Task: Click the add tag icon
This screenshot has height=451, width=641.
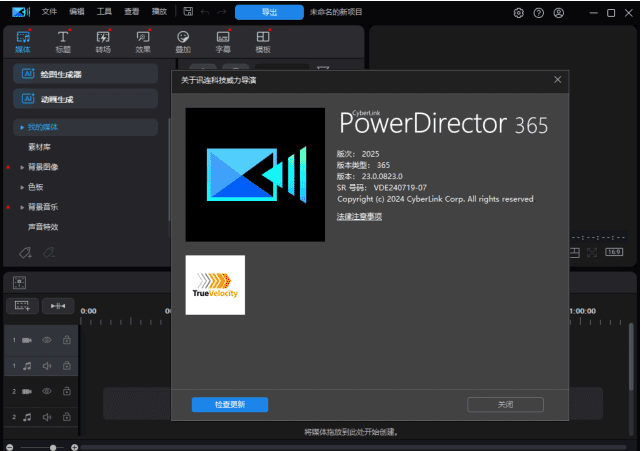Action: click(25, 253)
